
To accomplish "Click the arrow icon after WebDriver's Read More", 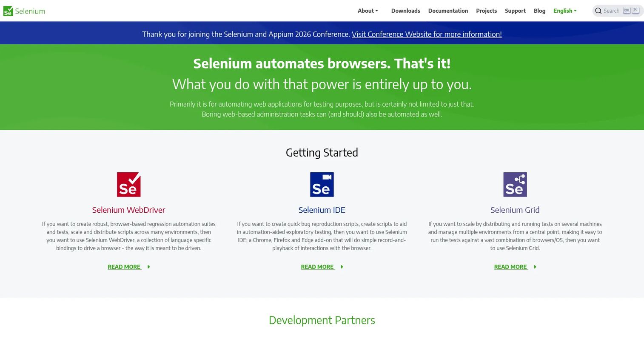I will [148, 267].
